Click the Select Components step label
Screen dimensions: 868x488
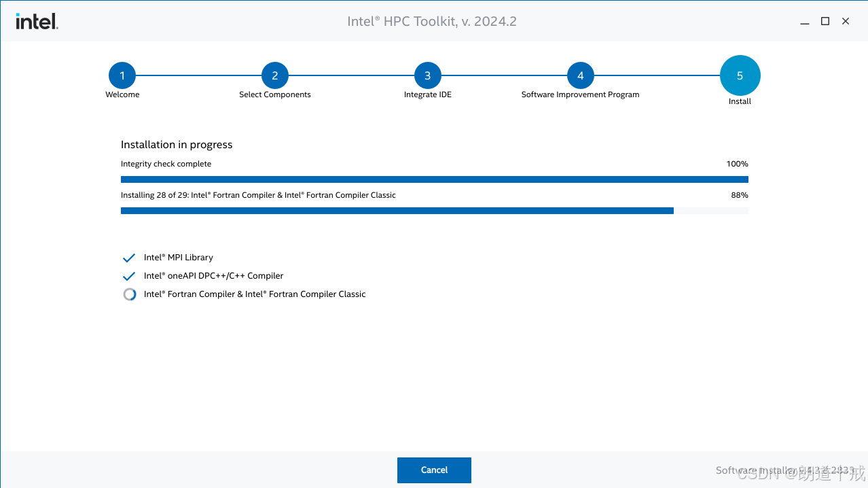click(x=275, y=94)
